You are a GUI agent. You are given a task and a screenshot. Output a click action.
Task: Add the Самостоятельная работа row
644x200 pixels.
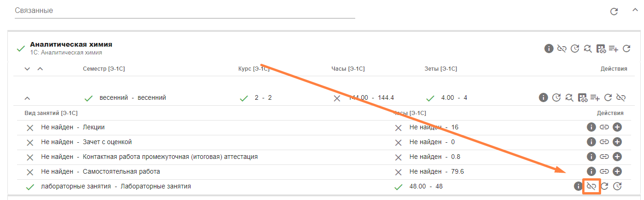point(617,172)
